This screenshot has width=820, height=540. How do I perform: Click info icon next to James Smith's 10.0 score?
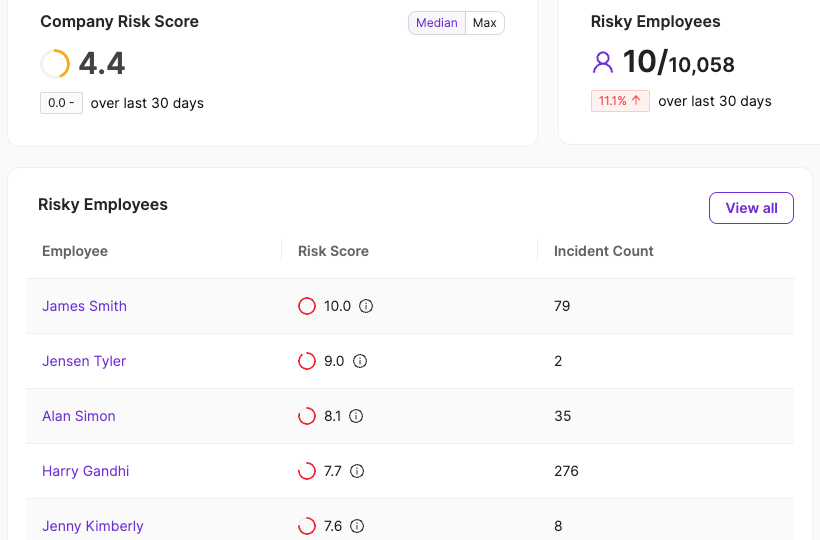[x=366, y=306]
